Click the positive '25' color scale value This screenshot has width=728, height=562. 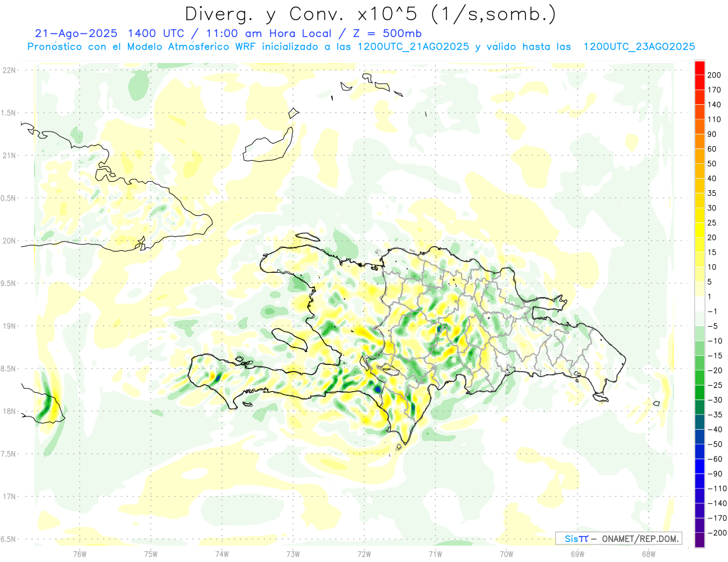[x=712, y=222]
